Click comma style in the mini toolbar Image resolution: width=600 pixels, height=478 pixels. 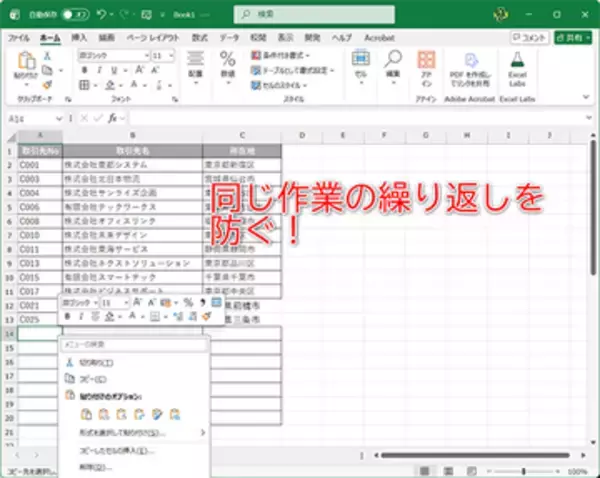click(x=202, y=303)
